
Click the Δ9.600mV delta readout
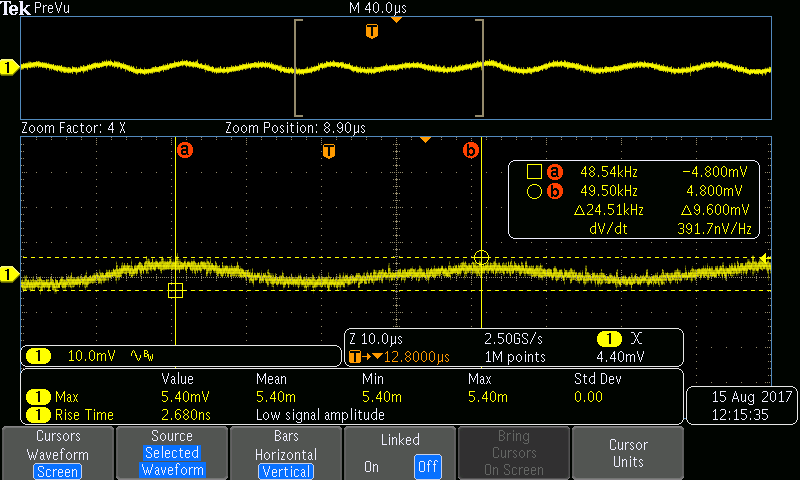tap(715, 210)
